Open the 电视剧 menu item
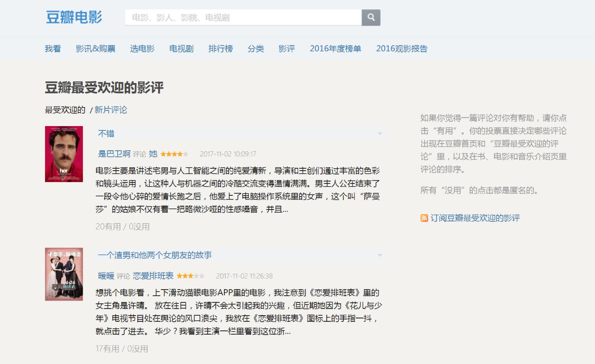Screen dimensions: 595x364 pyautogui.click(x=181, y=48)
